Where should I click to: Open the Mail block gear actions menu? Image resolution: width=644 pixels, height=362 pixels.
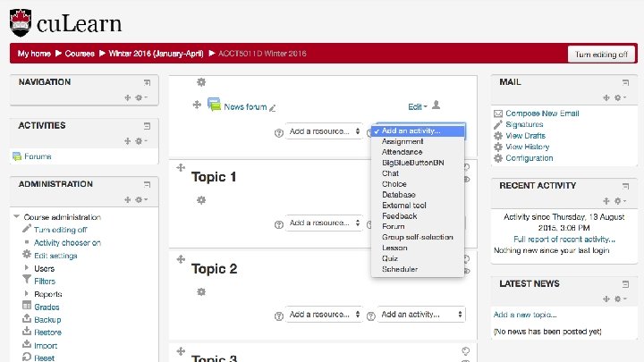(619, 97)
